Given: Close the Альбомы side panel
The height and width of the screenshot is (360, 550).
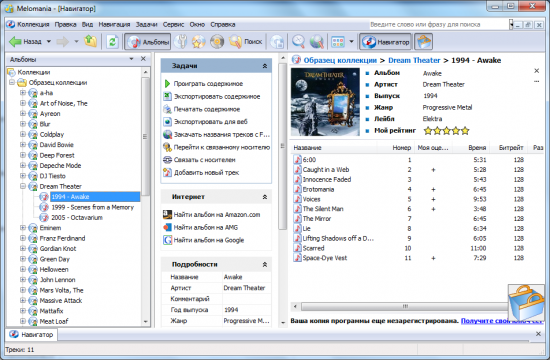Looking at the screenshot, I should tap(143, 59).
